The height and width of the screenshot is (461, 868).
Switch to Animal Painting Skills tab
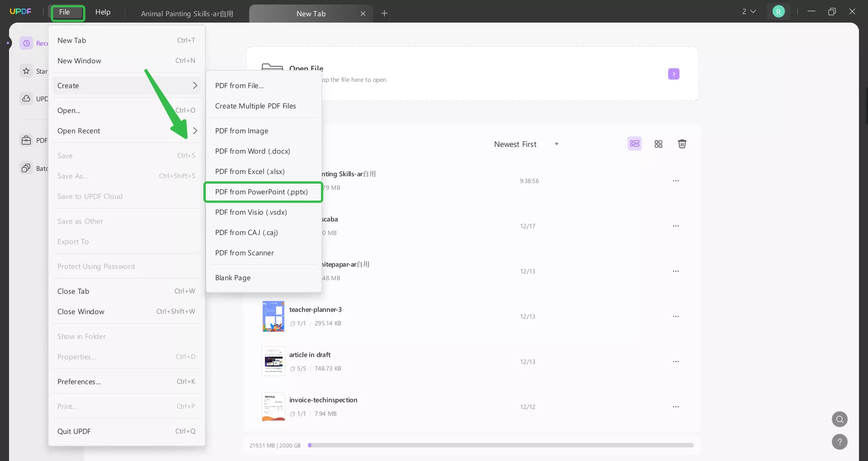click(x=187, y=14)
